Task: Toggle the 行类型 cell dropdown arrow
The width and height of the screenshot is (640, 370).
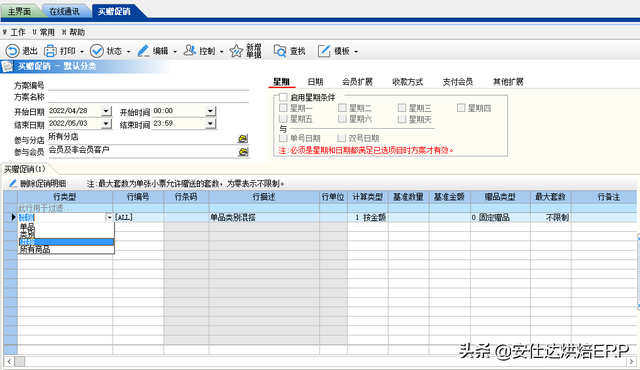Action: [109, 217]
